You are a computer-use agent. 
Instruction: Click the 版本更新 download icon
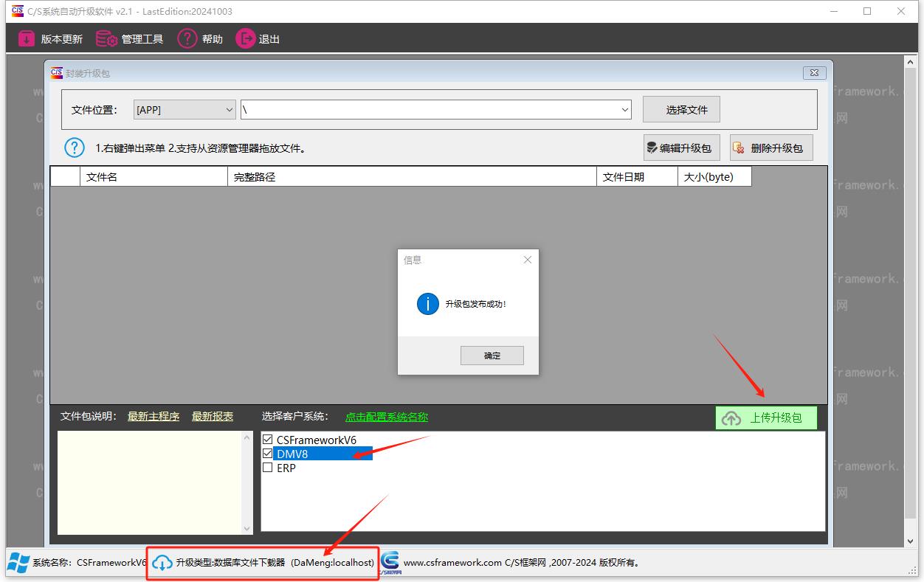27,39
